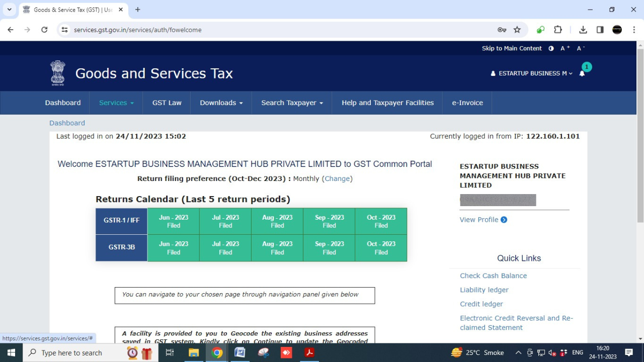The image size is (644, 362).
Task: Open Chrome profile avatar
Action: point(617,30)
